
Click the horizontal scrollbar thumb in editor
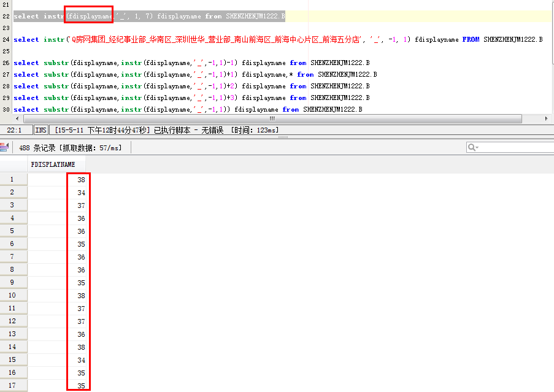[272, 118]
